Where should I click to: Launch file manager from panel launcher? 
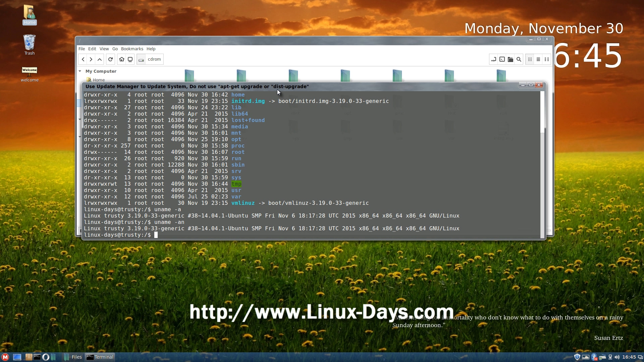pyautogui.click(x=53, y=357)
